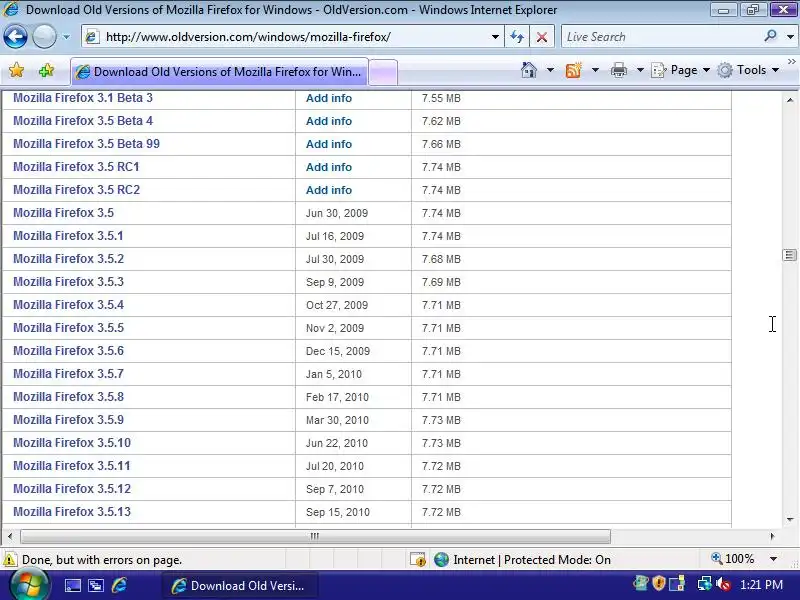Click Add info for Firefox 3.5 RC2
The width and height of the screenshot is (800, 600).
[x=329, y=190]
